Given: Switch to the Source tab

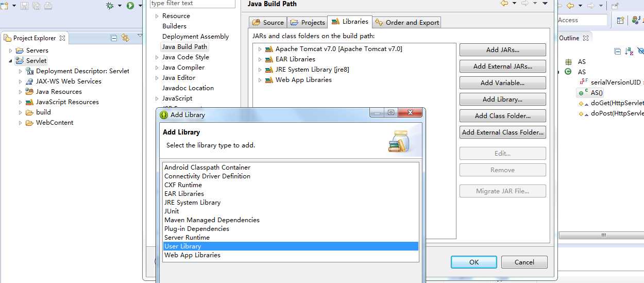Looking at the screenshot, I should (268, 23).
